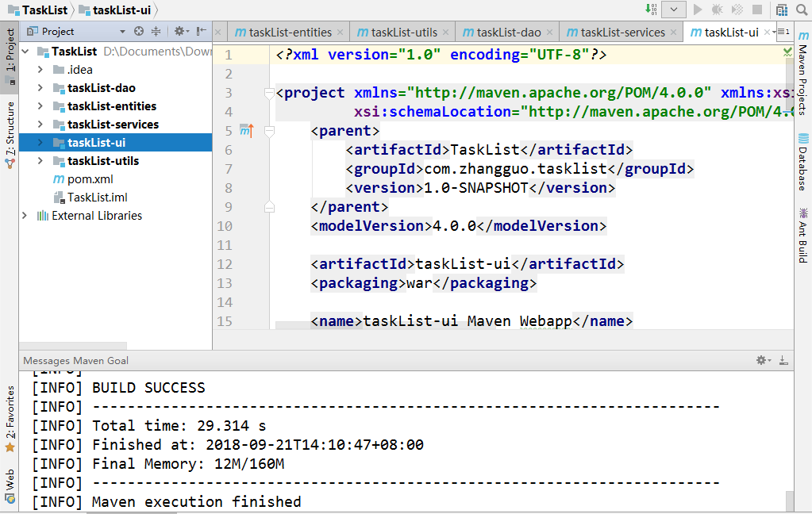Viewport: 812px width, 514px height.
Task: Close the taskList-services tab
Action: [674, 32]
